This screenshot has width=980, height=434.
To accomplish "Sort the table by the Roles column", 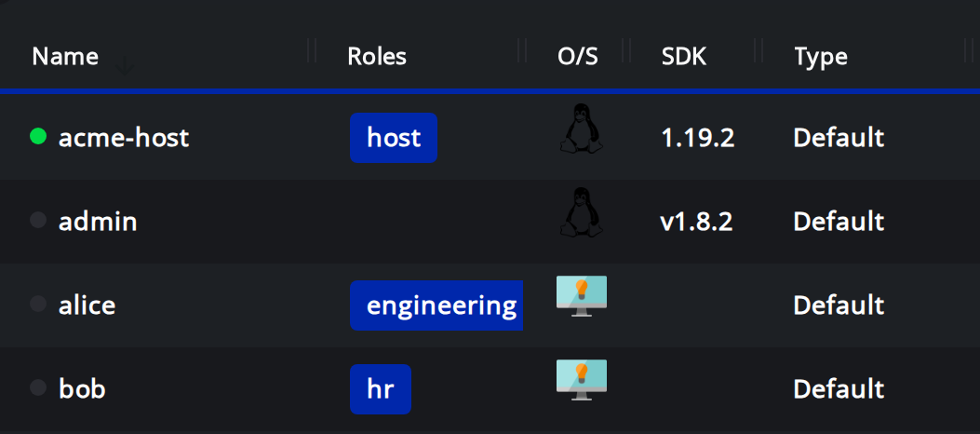I will 377,57.
